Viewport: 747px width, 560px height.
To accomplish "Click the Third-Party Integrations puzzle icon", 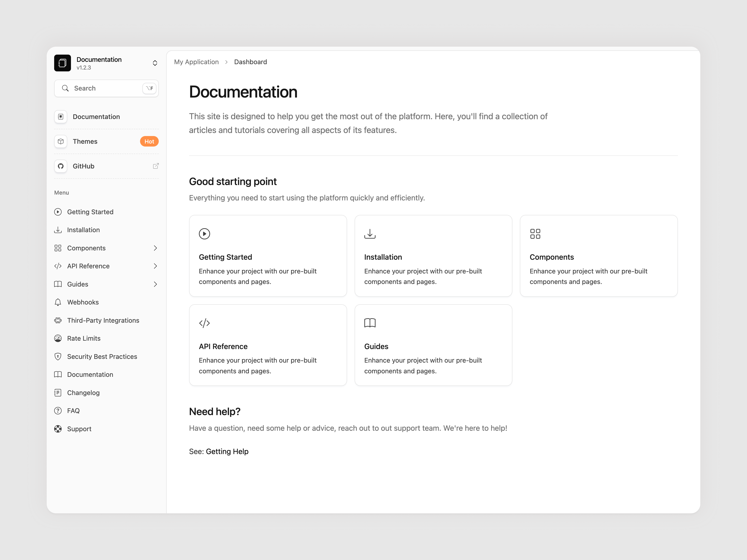I will [x=58, y=320].
